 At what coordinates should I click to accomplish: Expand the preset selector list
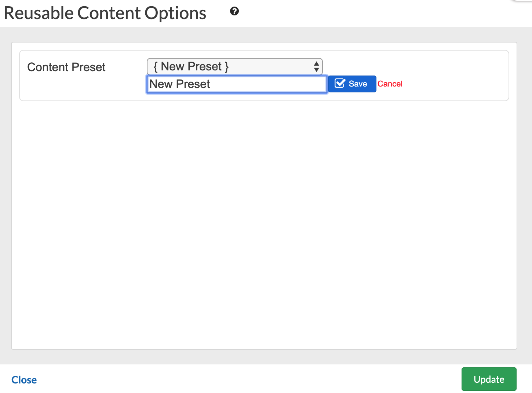pos(234,67)
